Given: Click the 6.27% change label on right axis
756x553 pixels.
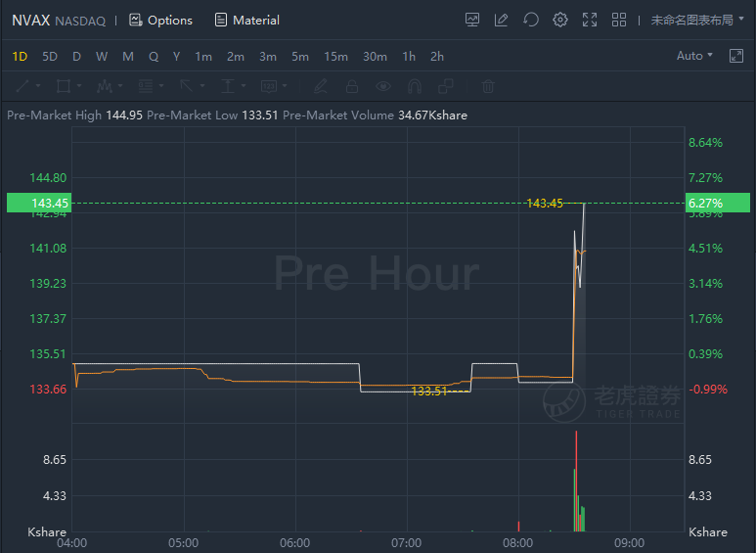Looking at the screenshot, I should coord(717,203).
